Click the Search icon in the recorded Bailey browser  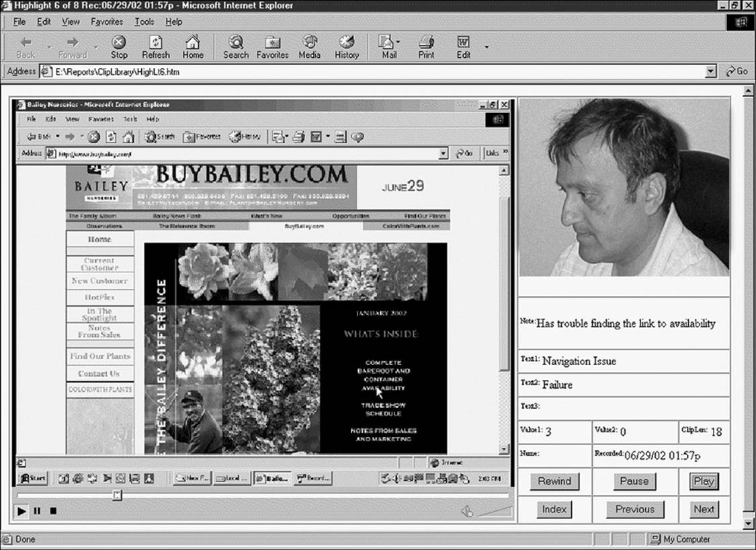(159, 137)
